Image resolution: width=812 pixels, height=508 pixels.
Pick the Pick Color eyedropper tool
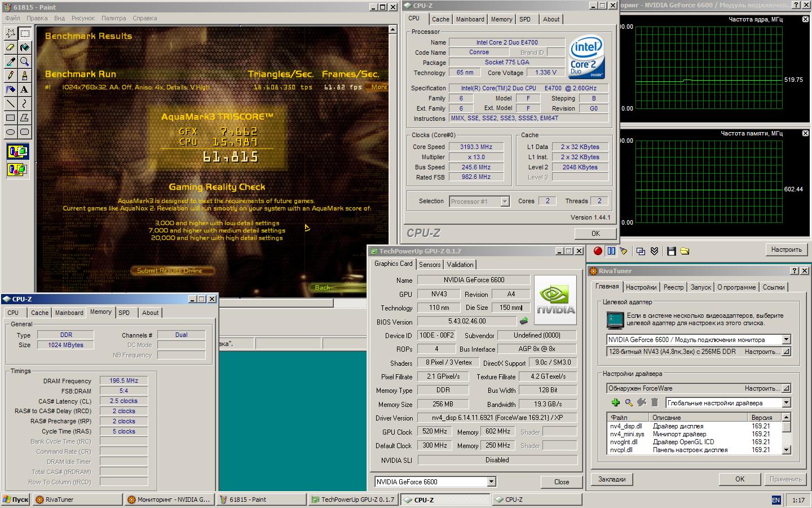pos(11,62)
